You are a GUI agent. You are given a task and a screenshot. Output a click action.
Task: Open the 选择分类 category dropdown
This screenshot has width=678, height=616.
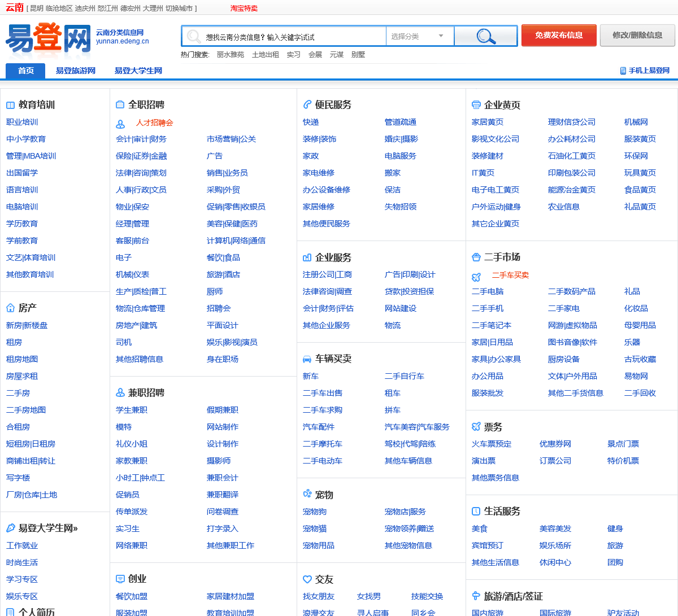pyautogui.click(x=420, y=36)
